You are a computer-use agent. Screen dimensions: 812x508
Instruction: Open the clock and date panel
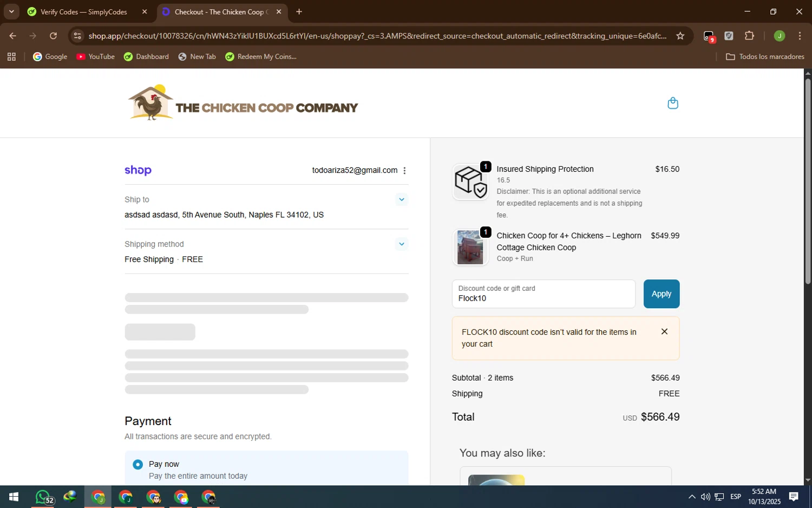764,497
